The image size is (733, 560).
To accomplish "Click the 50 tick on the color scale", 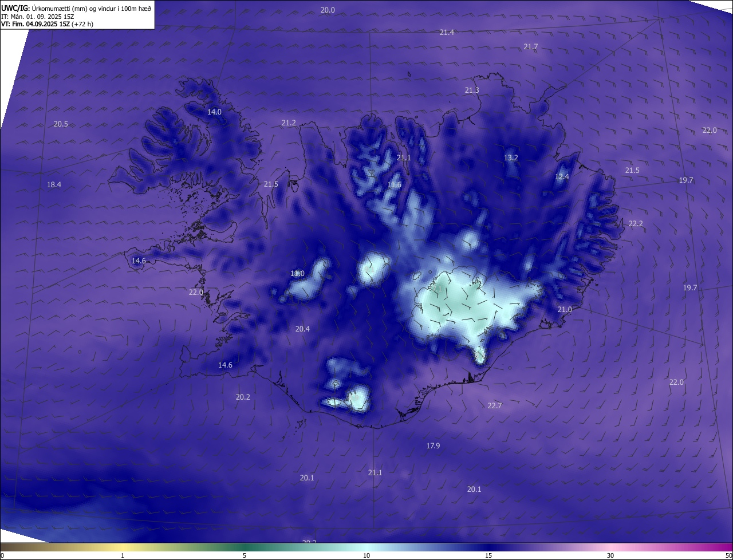I will pyautogui.click(x=728, y=555).
